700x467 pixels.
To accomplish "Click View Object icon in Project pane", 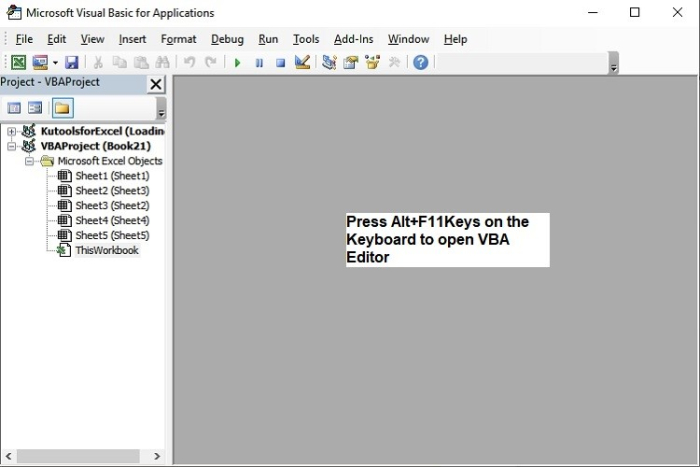I will [x=35, y=108].
